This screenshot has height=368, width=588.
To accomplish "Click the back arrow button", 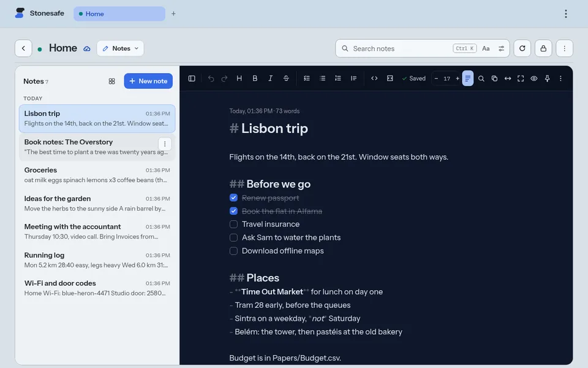I will (23, 48).
